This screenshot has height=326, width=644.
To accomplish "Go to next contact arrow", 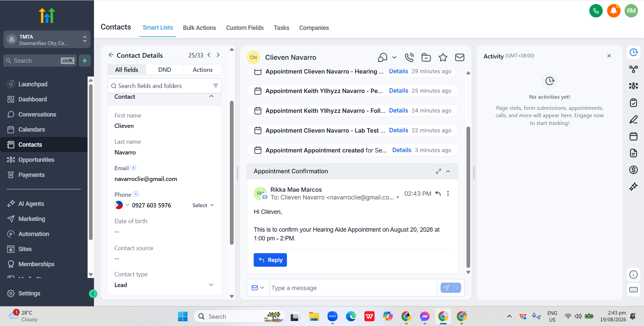I will coord(218,55).
